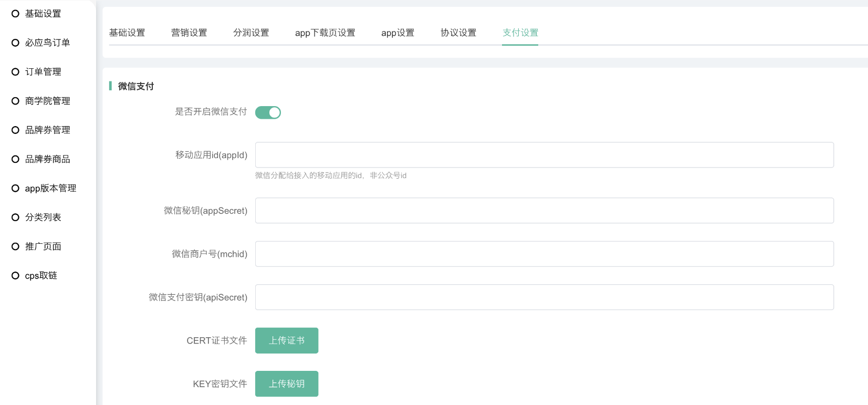Image resolution: width=868 pixels, height=405 pixels.
Task: Open 品牌券商品 sidebar entry
Action: [47, 159]
